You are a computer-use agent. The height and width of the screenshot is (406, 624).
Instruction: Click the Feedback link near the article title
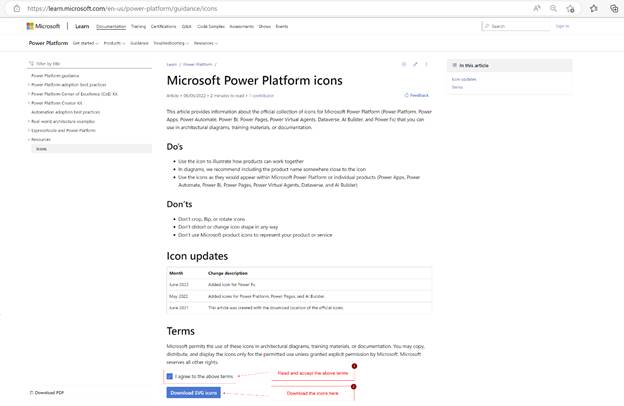[417, 95]
